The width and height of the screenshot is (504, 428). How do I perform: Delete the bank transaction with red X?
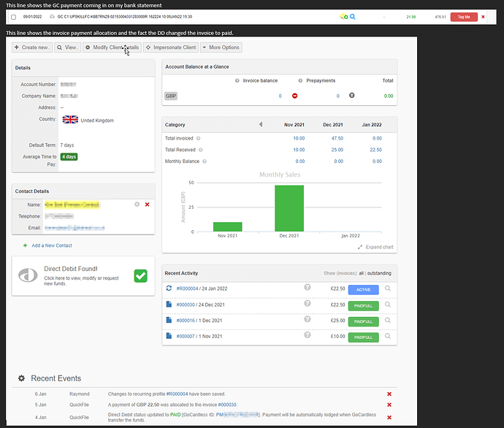483,17
